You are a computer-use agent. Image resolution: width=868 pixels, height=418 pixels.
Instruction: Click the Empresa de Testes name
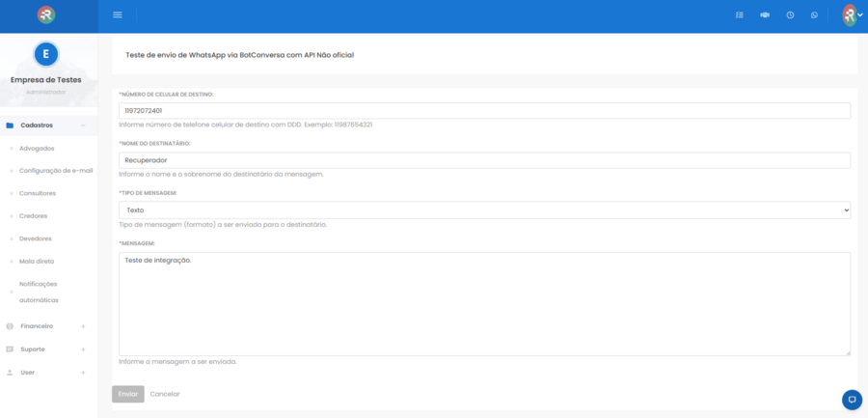[x=46, y=80]
